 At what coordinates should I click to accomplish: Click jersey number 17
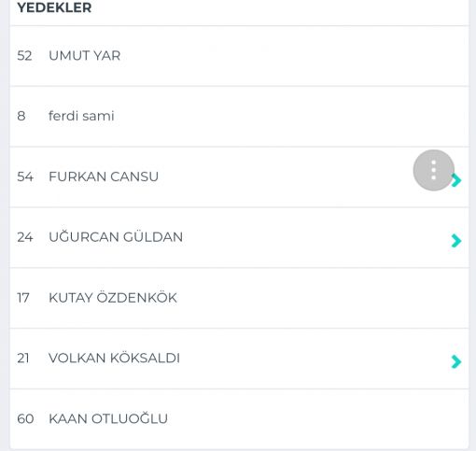(23, 298)
